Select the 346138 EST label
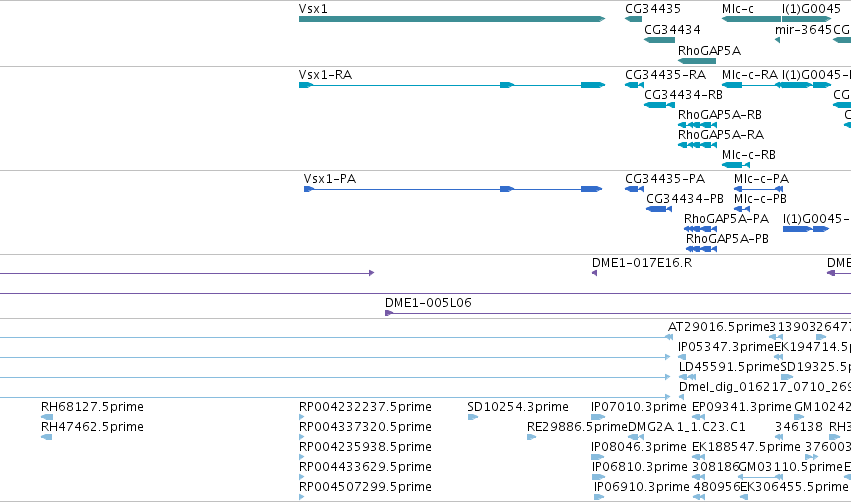This screenshot has width=851, height=502. [x=799, y=427]
